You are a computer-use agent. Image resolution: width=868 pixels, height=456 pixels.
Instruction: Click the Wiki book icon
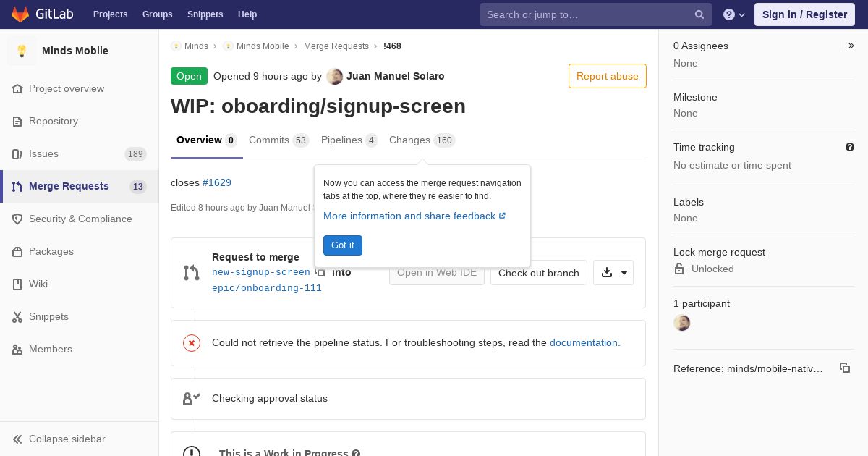pos(17,284)
